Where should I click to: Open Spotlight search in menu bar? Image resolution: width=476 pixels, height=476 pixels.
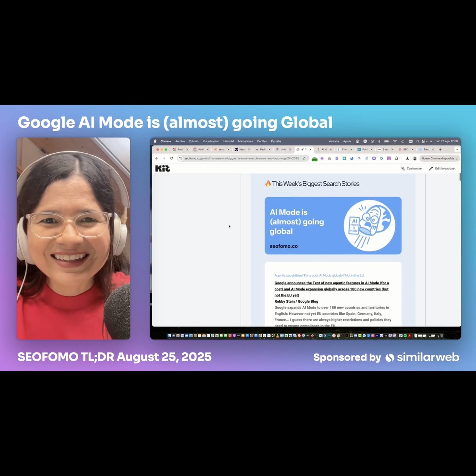(x=418, y=141)
